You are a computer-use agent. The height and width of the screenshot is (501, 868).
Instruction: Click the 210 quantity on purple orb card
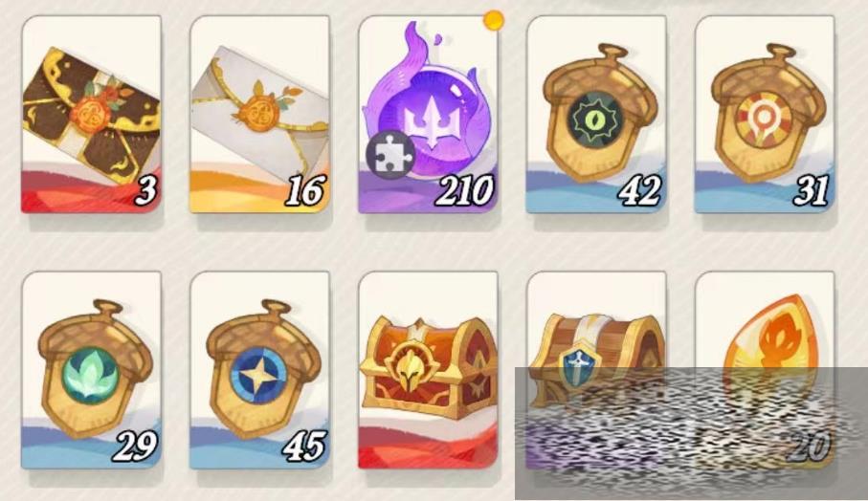click(x=464, y=190)
